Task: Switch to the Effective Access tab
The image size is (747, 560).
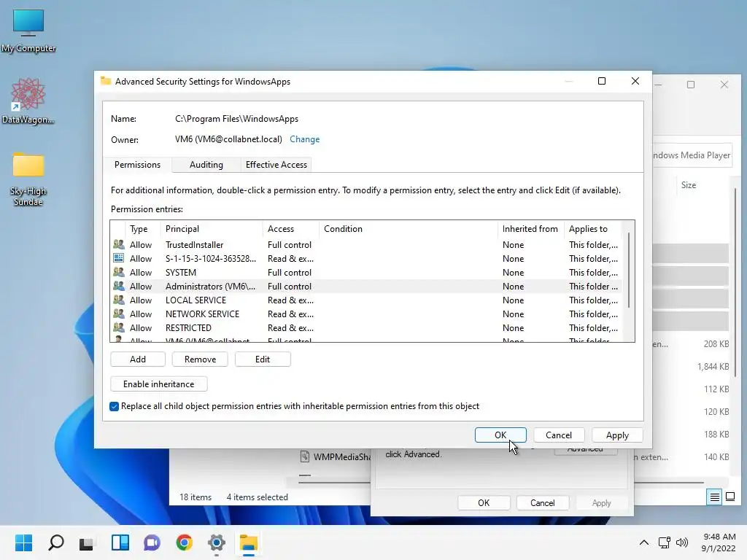Action: tap(276, 165)
